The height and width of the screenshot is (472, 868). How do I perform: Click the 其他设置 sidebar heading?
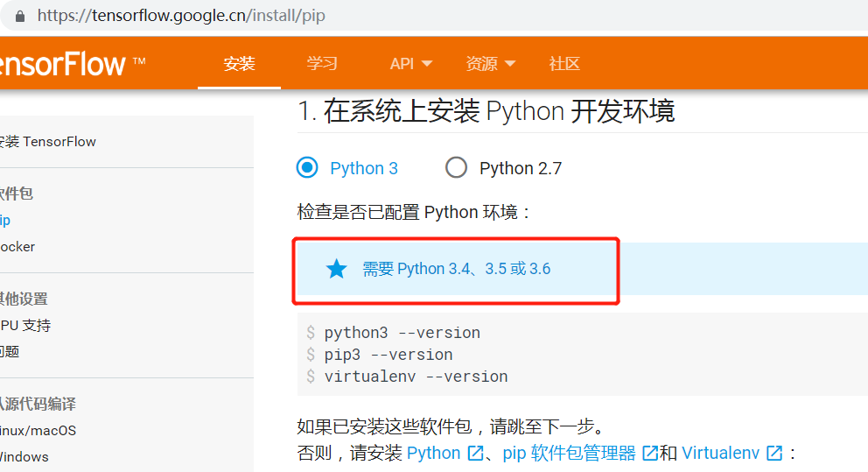tap(24, 299)
